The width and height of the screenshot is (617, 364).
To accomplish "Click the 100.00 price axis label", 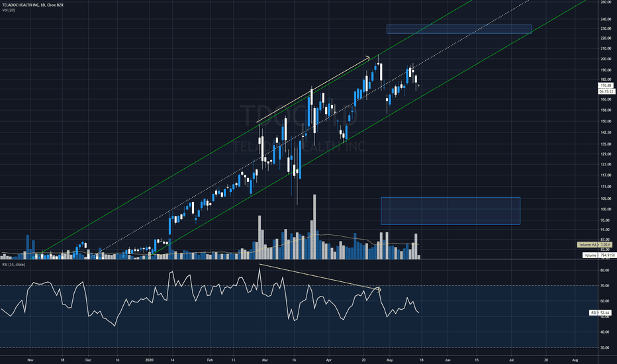I will [x=606, y=209].
